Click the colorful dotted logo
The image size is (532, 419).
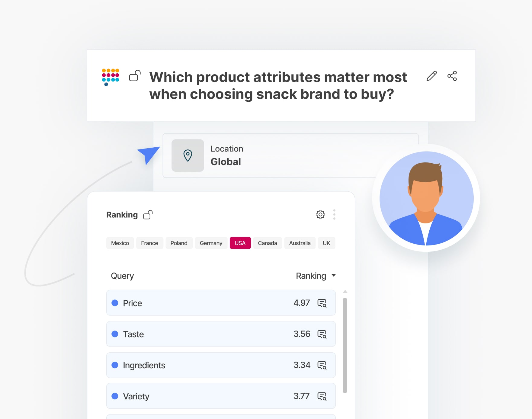(111, 77)
